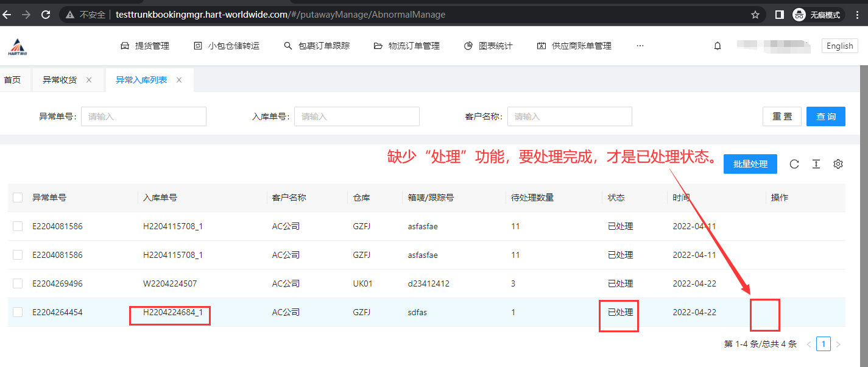This screenshot has width=868, height=367.
Task: Click the notification bell icon
Action: (718, 46)
